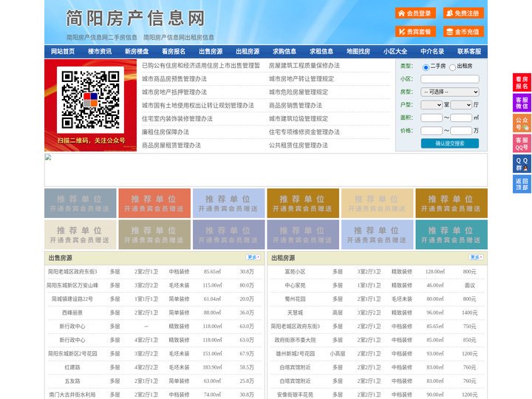Click the 看房报名 side floating button
The image size is (532, 399).
click(x=522, y=83)
